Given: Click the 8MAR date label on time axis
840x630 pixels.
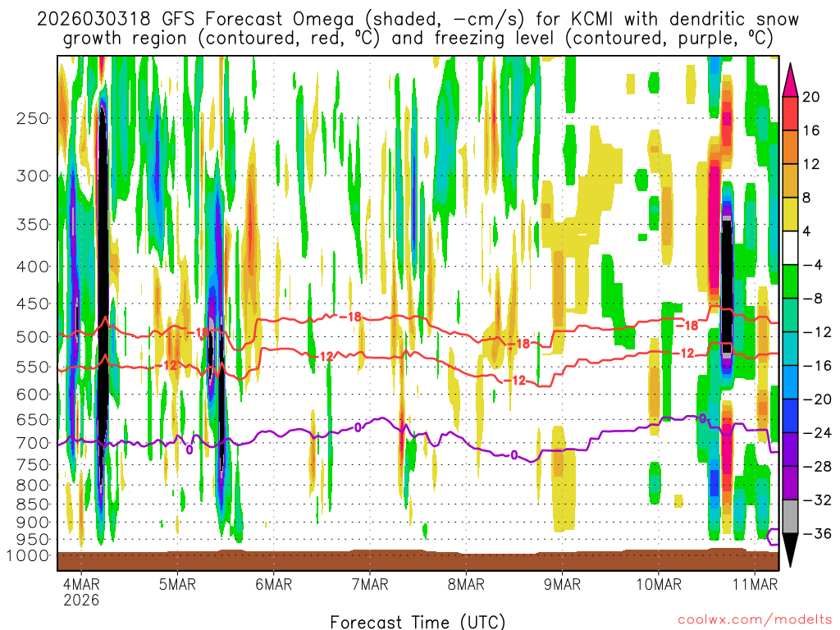Looking at the screenshot, I should [466, 584].
